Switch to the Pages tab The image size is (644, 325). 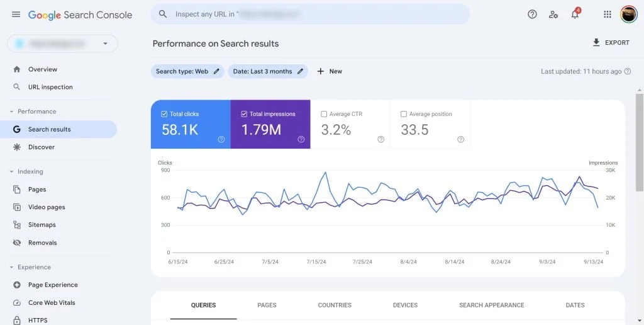[x=267, y=305]
